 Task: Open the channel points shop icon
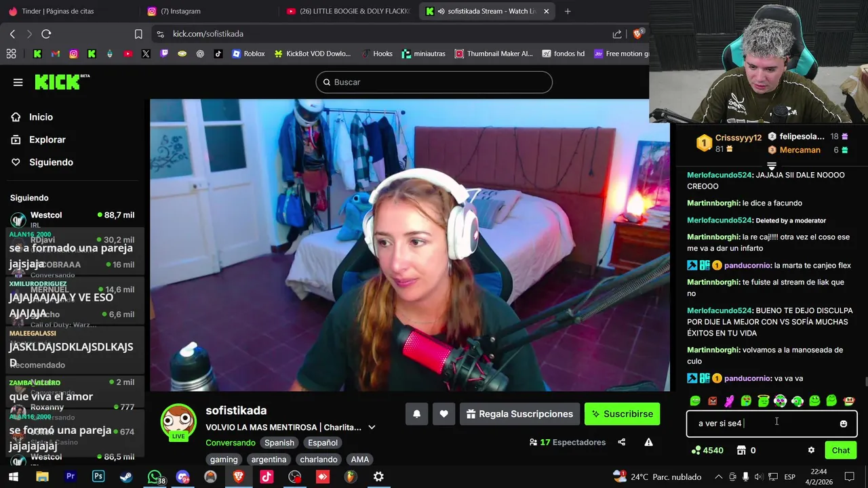tap(741, 450)
